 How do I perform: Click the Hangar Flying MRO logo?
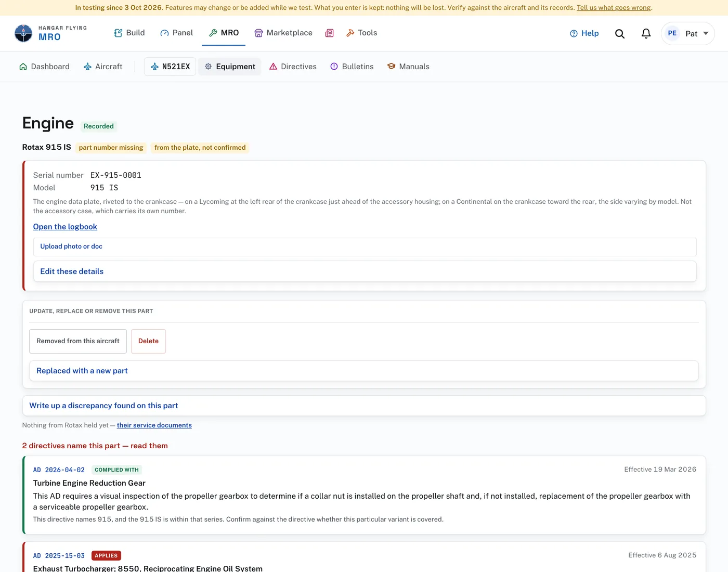[x=50, y=33]
